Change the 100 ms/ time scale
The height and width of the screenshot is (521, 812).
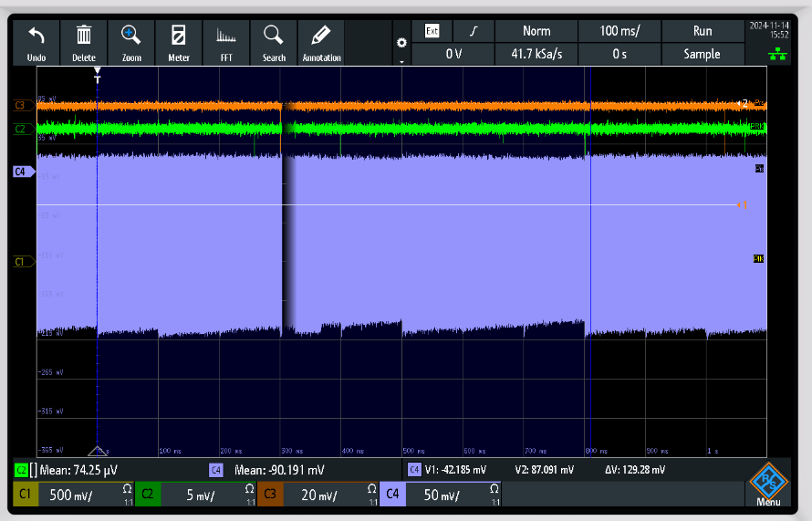pyautogui.click(x=619, y=31)
